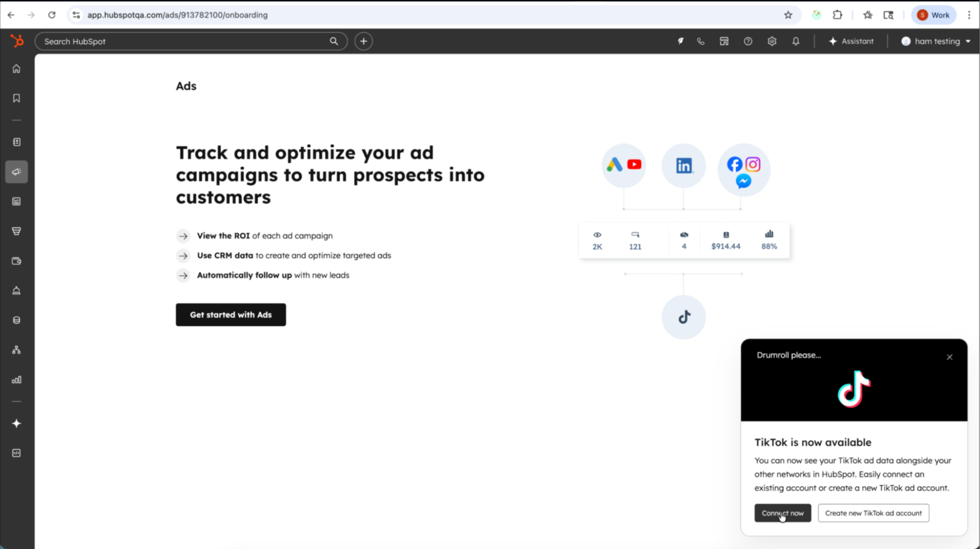Go back in browser history
Screen dimensions: 980x549
[x=11, y=15]
